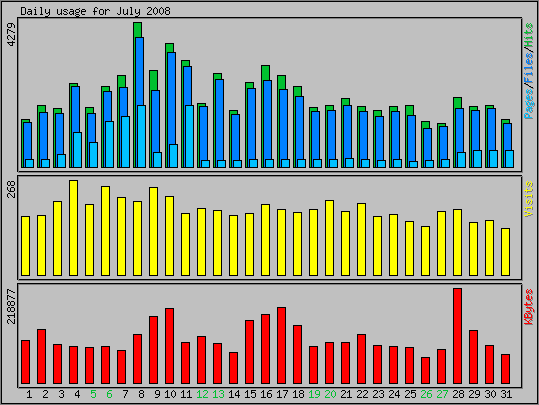Image resolution: width=539 pixels, height=405 pixels.
Task: Click the yellow Visits bar for day 9
Action: (154, 231)
